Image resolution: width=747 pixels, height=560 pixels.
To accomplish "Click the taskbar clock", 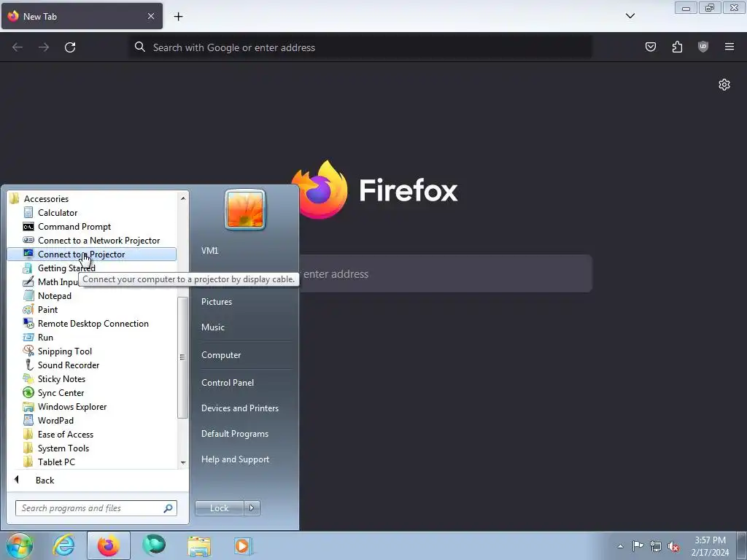I will click(710, 546).
